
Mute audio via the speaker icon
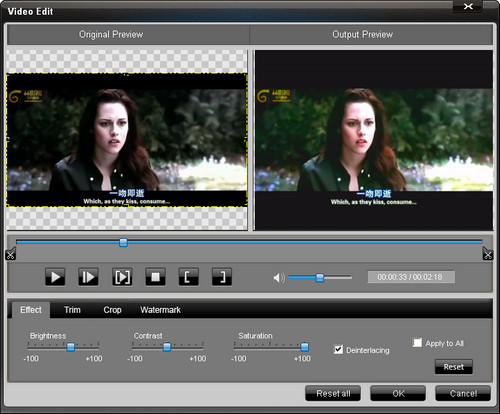279,277
